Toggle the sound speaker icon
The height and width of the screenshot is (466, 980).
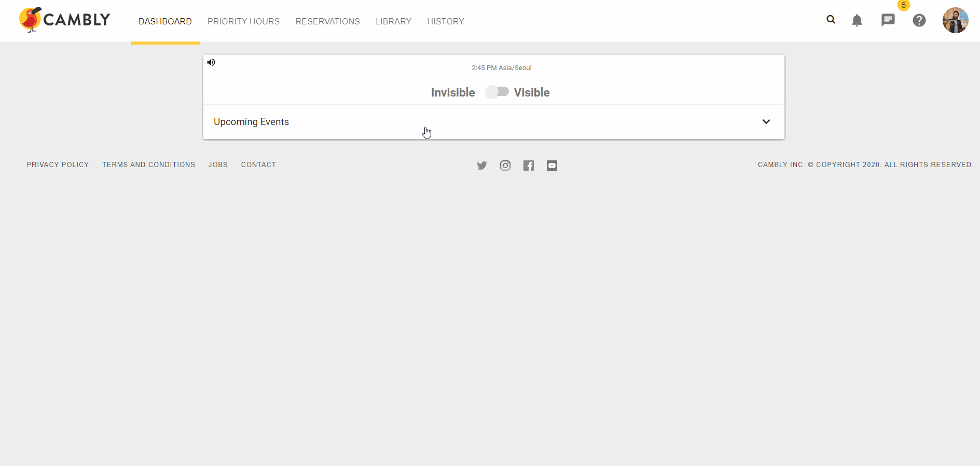[211, 62]
